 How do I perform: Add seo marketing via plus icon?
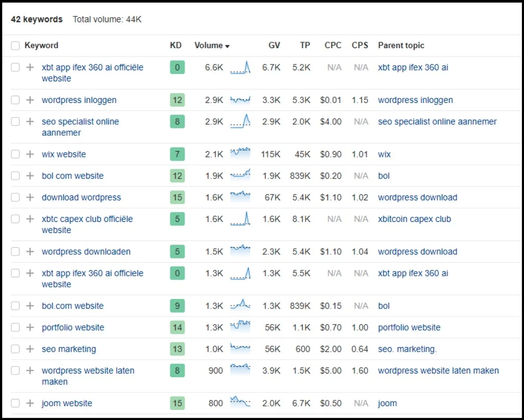[x=30, y=349]
